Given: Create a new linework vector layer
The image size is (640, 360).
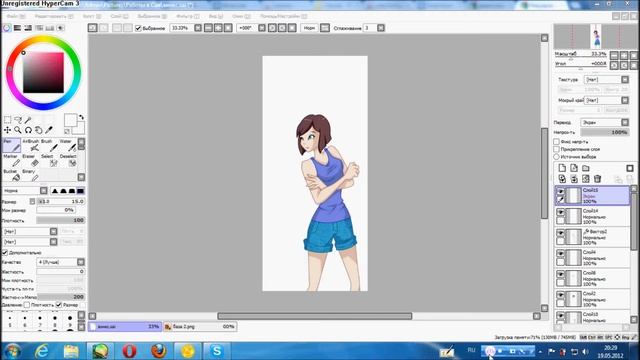Looking at the screenshot, I should point(574,168).
